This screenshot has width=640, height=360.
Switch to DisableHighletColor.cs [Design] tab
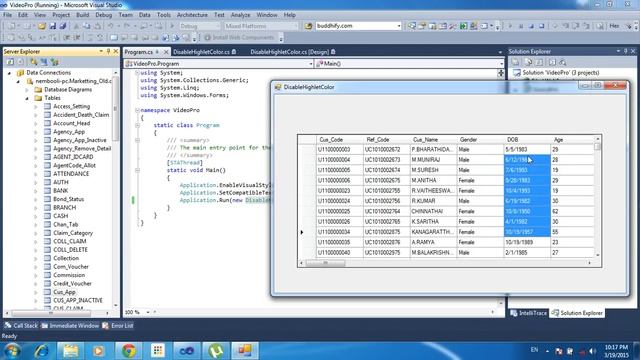289,52
